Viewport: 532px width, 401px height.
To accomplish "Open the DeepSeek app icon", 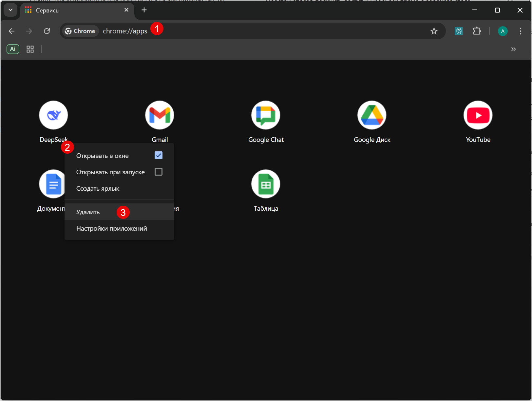I will coord(53,115).
